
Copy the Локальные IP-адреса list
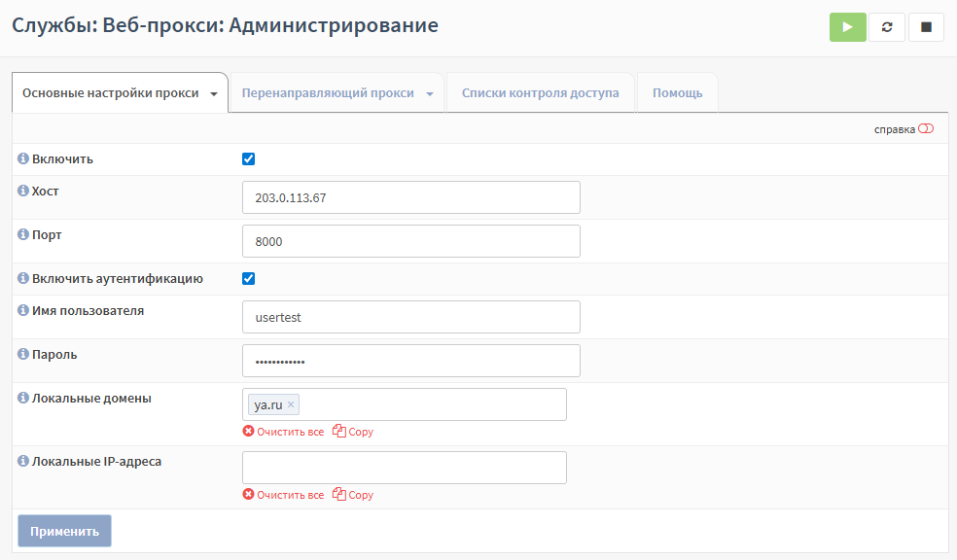point(353,495)
